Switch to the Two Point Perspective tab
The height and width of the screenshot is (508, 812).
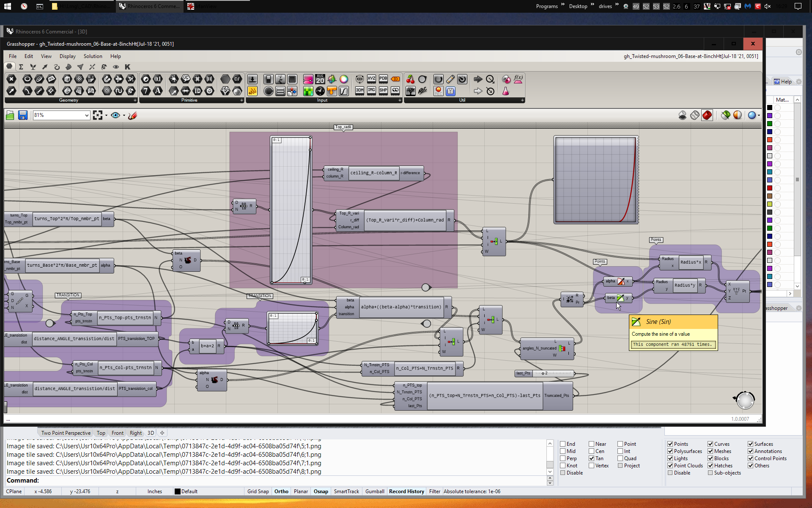pos(66,433)
